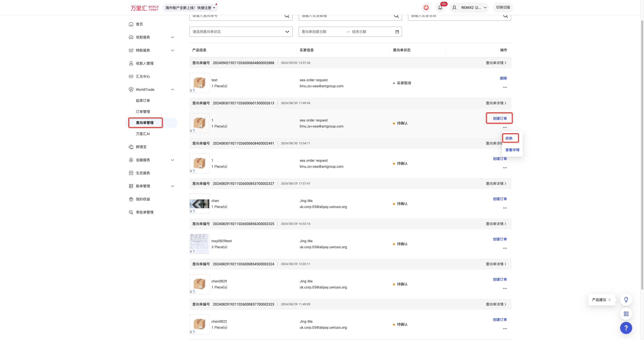Viewport: 644px width, 340px height.
Task: Click the red thumbs-up icon in header
Action: point(426,8)
